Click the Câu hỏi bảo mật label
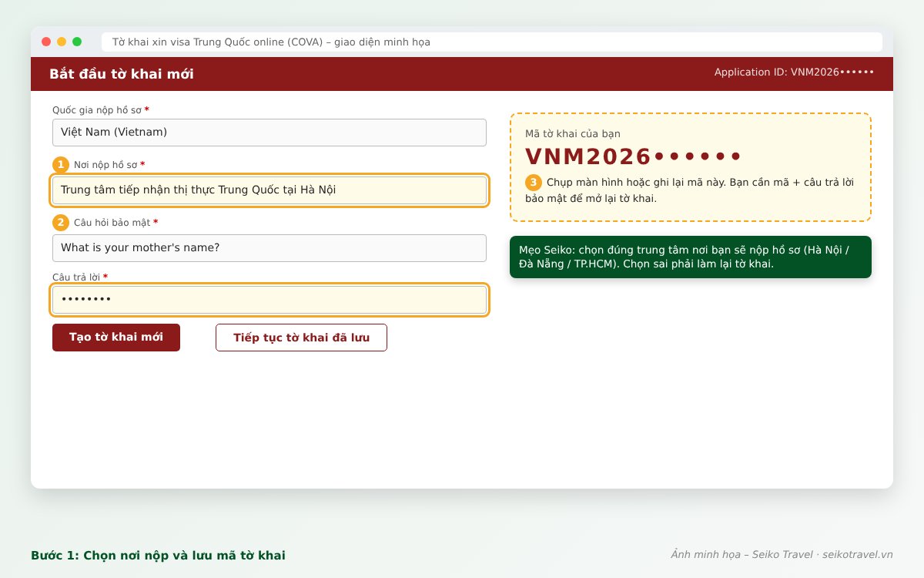 pyautogui.click(x=115, y=223)
